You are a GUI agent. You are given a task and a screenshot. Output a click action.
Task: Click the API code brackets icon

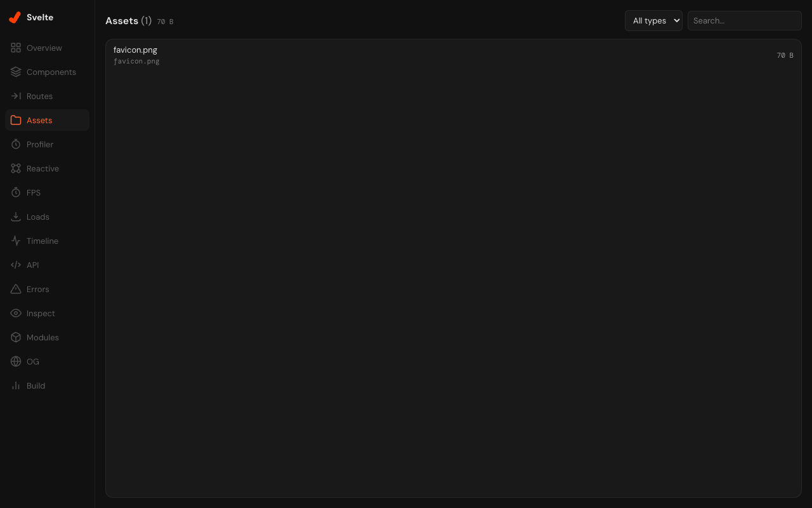pyautogui.click(x=16, y=265)
